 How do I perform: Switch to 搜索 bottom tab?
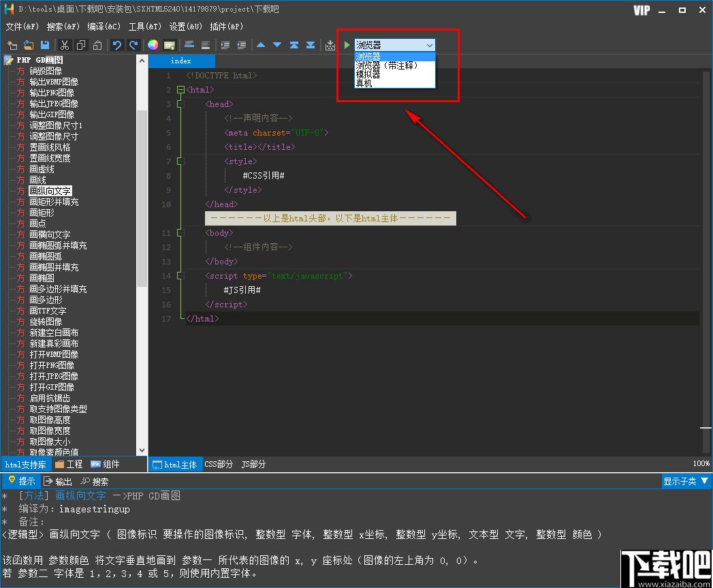pyautogui.click(x=95, y=482)
